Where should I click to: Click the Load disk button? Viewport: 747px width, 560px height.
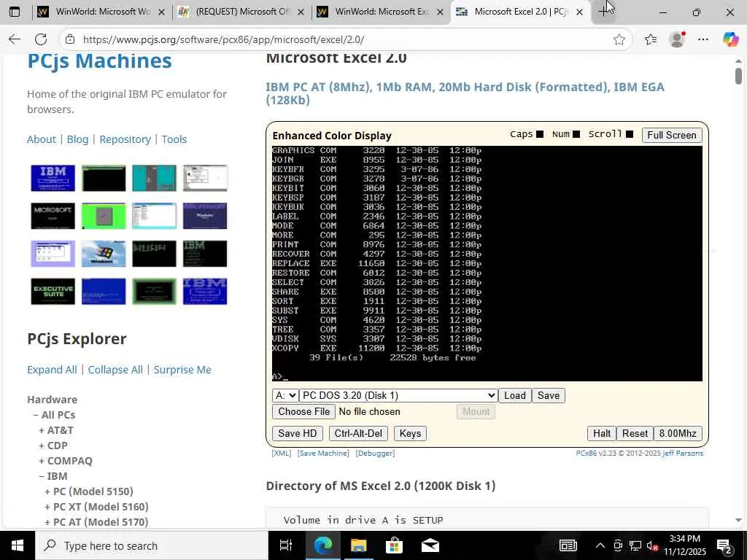514,395
